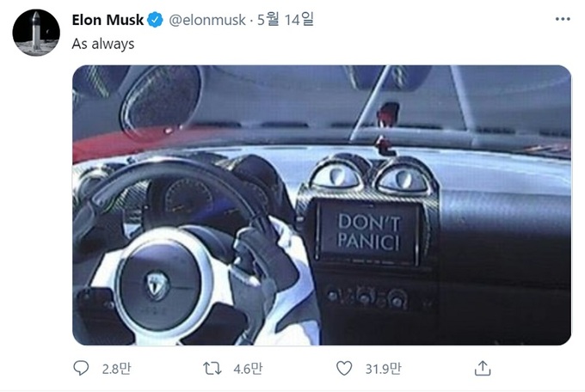Like the tweet with the heart icon
585x392 pixels.
click(344, 368)
